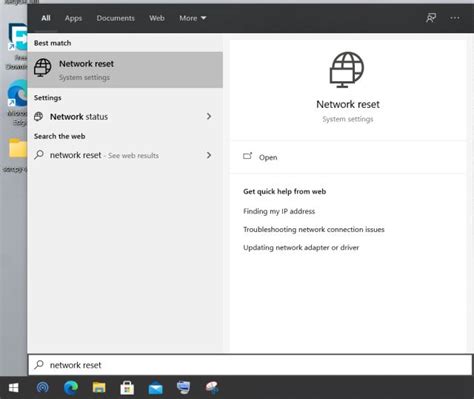Click the network reset search input field
Image resolution: width=474 pixels, height=399 pixels.
click(250, 365)
